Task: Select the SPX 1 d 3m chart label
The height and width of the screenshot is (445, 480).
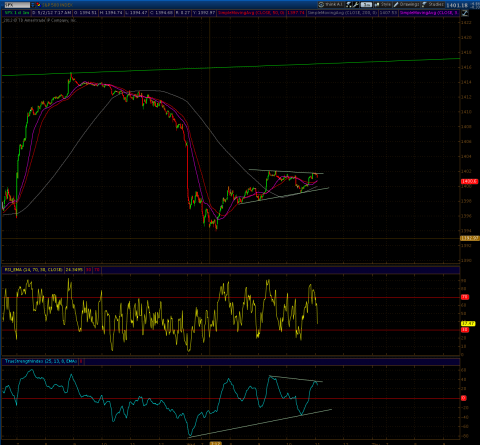Action: [x=16, y=13]
